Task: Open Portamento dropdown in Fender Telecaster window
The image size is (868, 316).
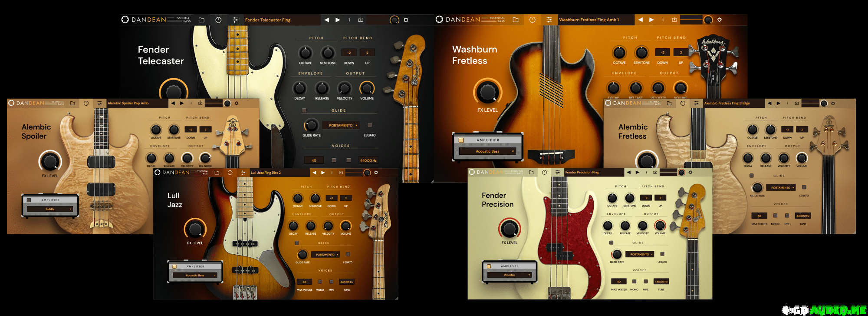Action: coord(341,125)
